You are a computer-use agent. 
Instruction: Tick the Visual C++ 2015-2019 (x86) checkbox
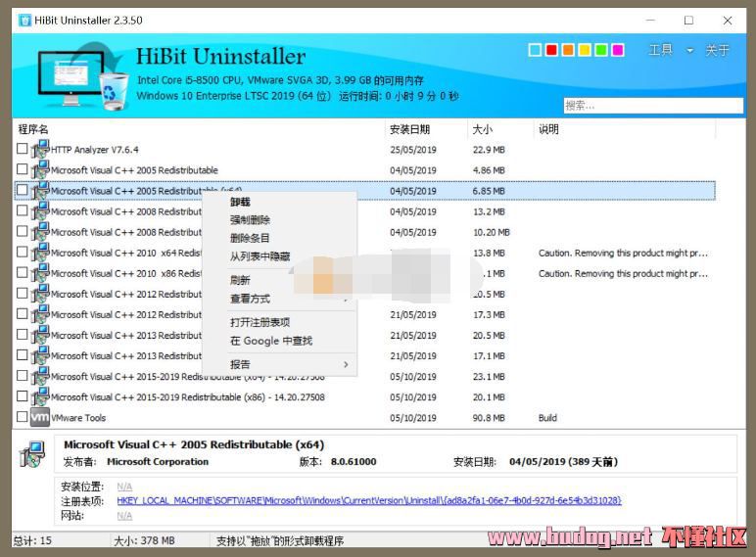[x=23, y=396]
